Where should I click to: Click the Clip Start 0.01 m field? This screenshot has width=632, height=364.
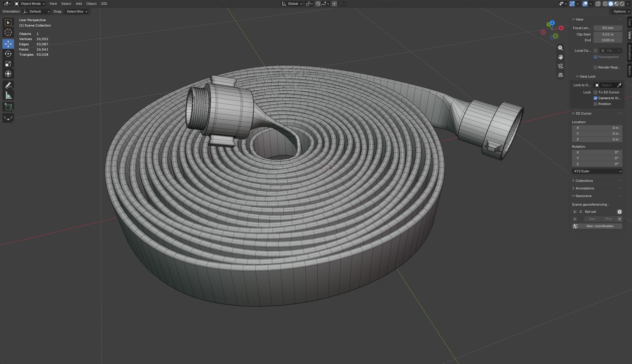pos(608,34)
